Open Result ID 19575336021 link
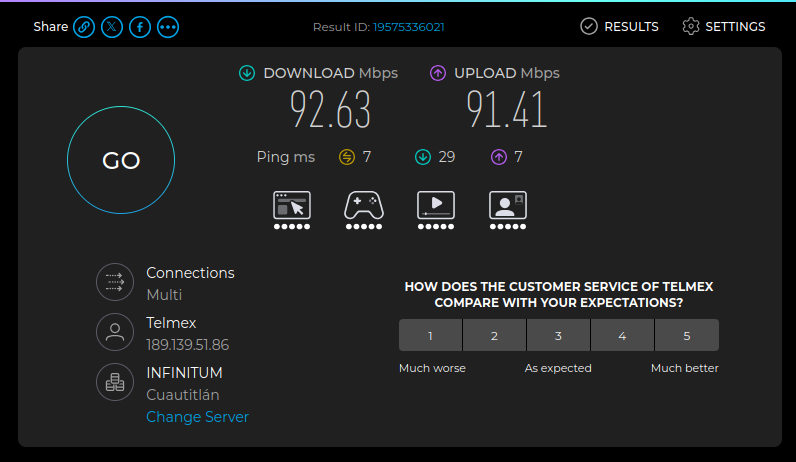Screen dimensions: 796x462 (x=409, y=27)
